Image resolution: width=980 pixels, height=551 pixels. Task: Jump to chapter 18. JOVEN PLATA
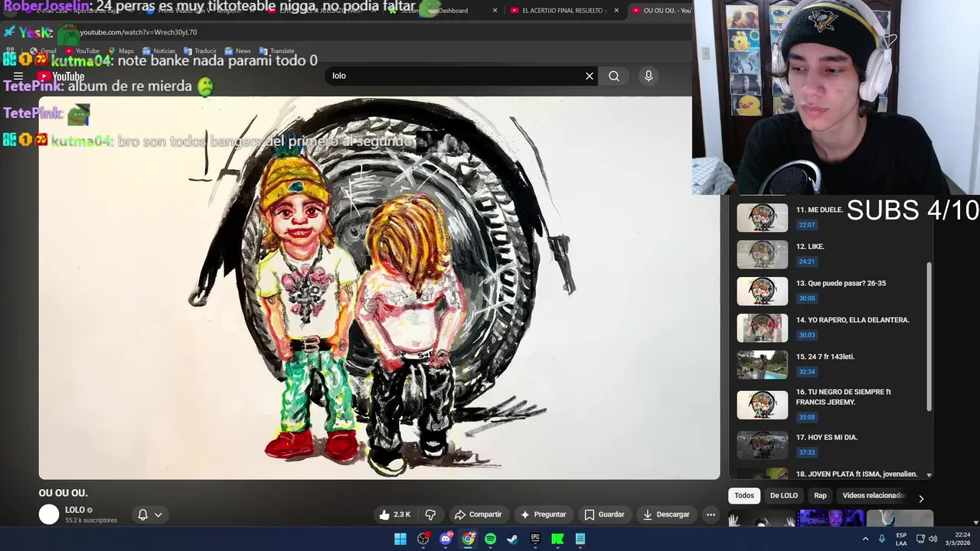tap(831, 474)
